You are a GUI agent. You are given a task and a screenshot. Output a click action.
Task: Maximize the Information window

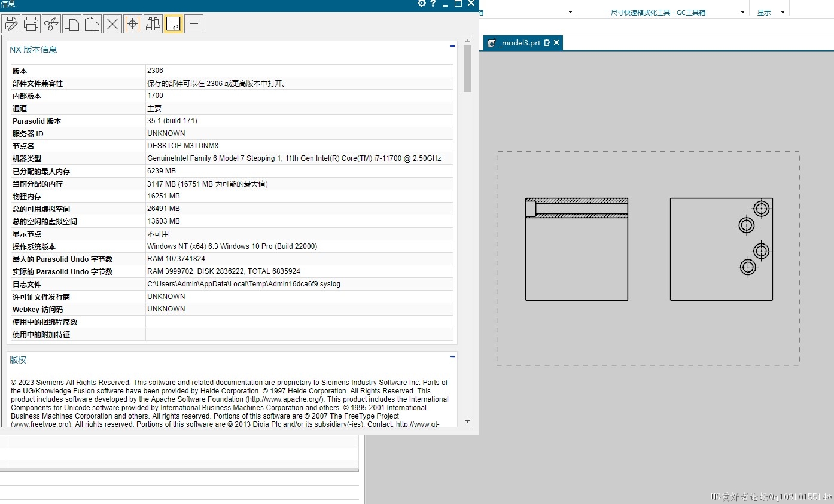458,4
